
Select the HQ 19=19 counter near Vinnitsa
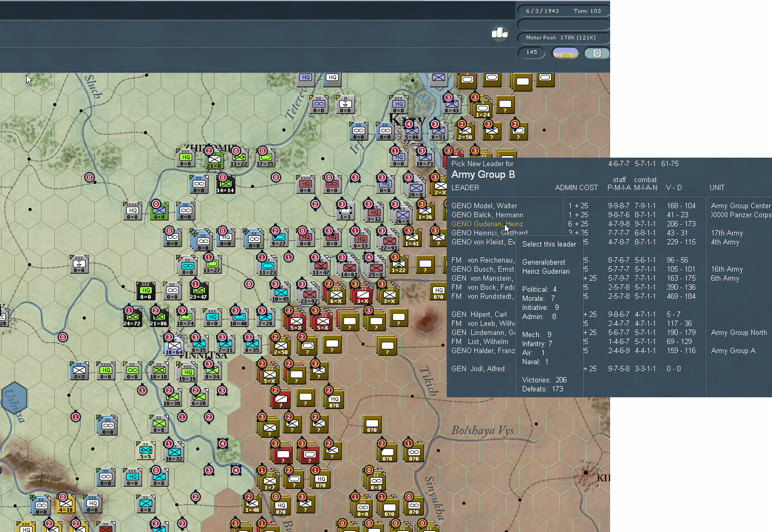point(186,373)
